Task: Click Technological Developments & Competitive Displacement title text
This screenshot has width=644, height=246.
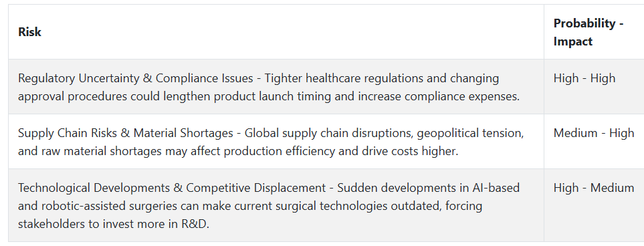Action: 172,188
